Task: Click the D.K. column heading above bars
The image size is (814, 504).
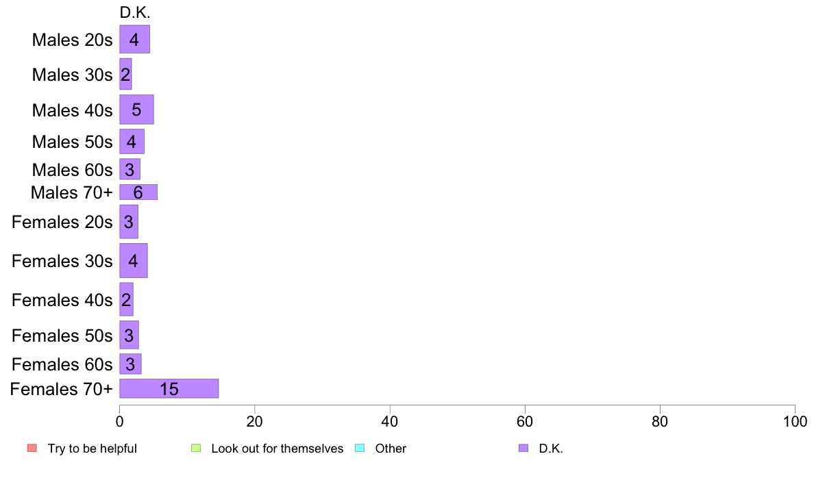Action: coord(135,12)
